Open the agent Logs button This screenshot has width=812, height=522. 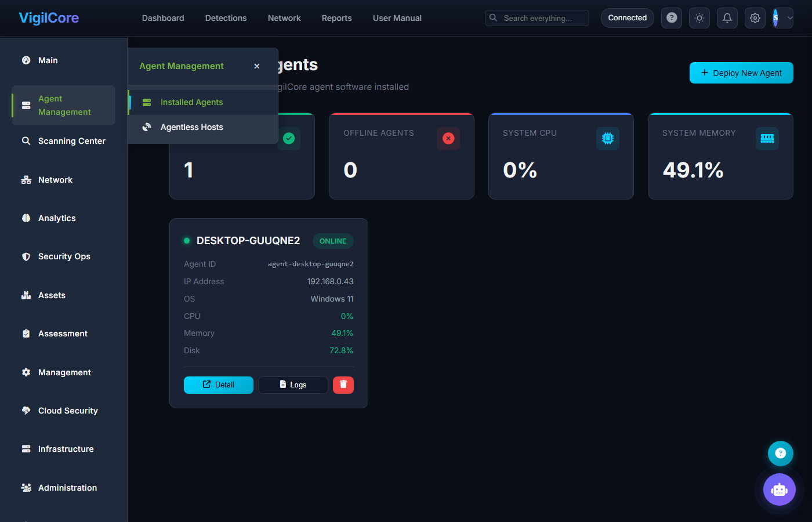(293, 385)
